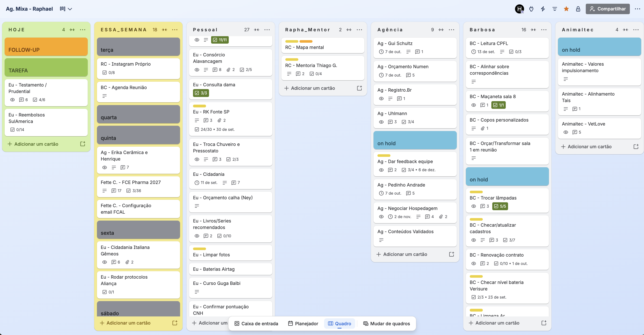Image resolution: width=644 pixels, height=335 pixels.
Task: Collapse the Pessoal list
Action: click(257, 30)
